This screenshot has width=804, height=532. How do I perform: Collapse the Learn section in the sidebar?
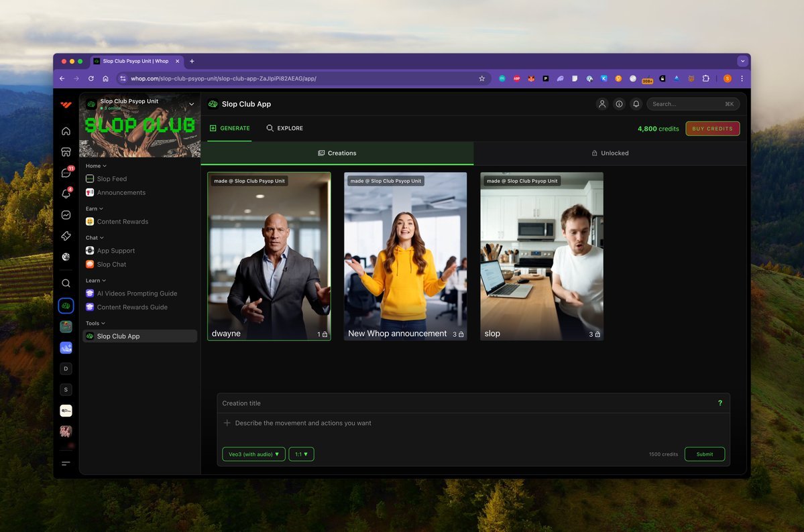[96, 281]
